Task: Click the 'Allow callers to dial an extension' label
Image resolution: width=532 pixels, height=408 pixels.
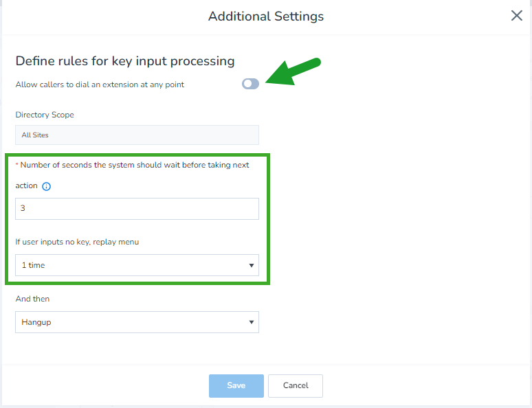Action: (100, 84)
